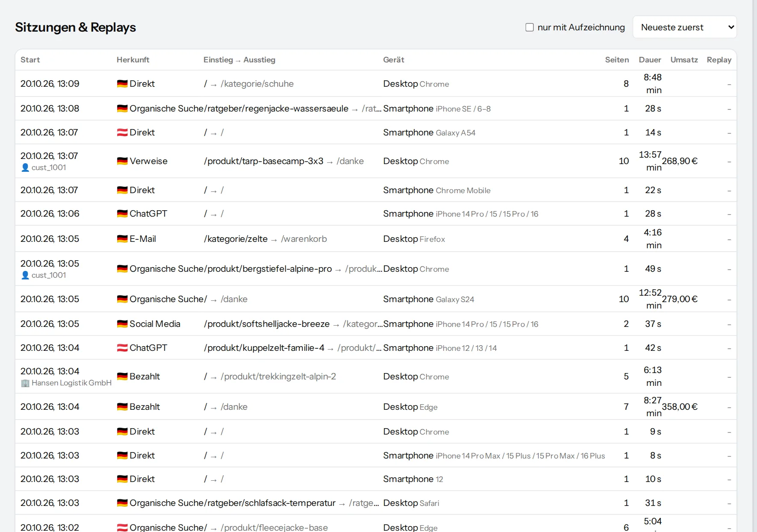Viewport: 757px width, 532px height.
Task: Click the 'Gerät' column header
Action: click(393, 60)
